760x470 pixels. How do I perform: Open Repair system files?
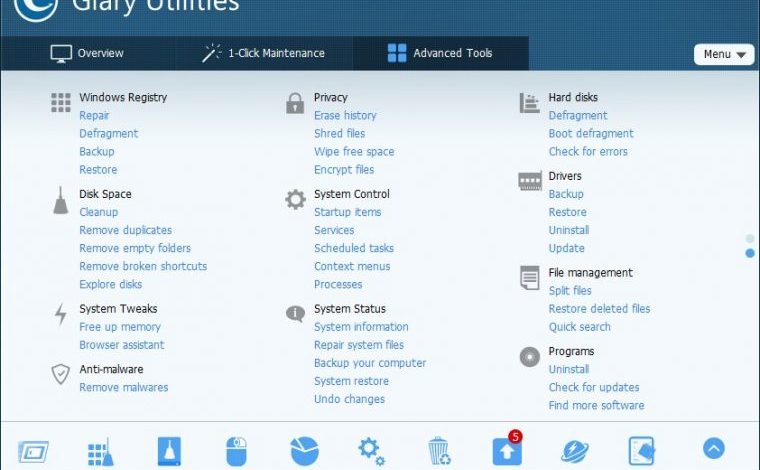coord(359,345)
